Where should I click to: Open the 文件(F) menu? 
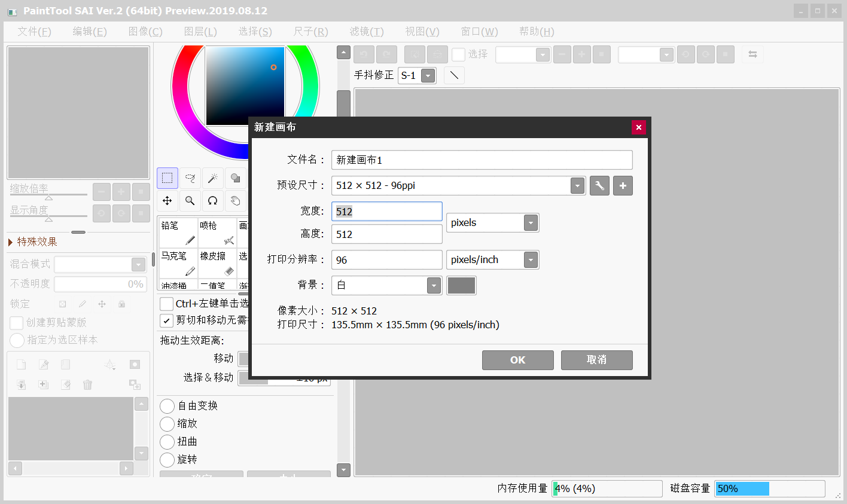point(34,32)
